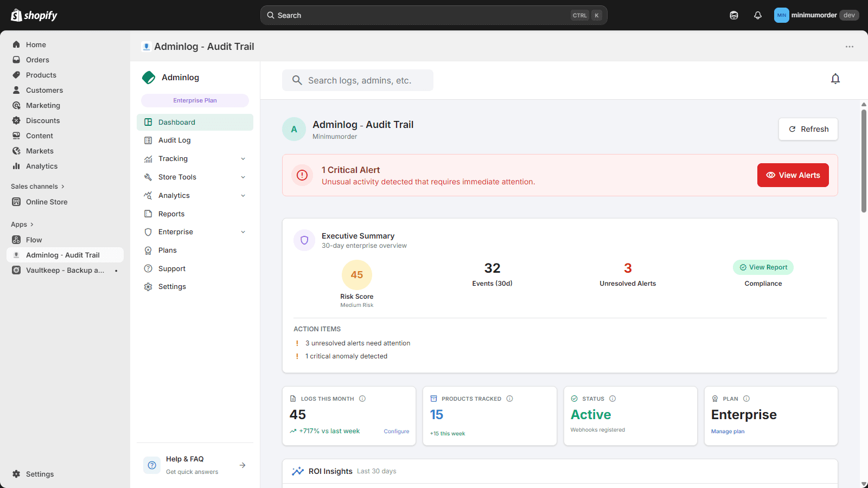
Task: Click the 45 Risk Score circle
Action: (x=357, y=275)
